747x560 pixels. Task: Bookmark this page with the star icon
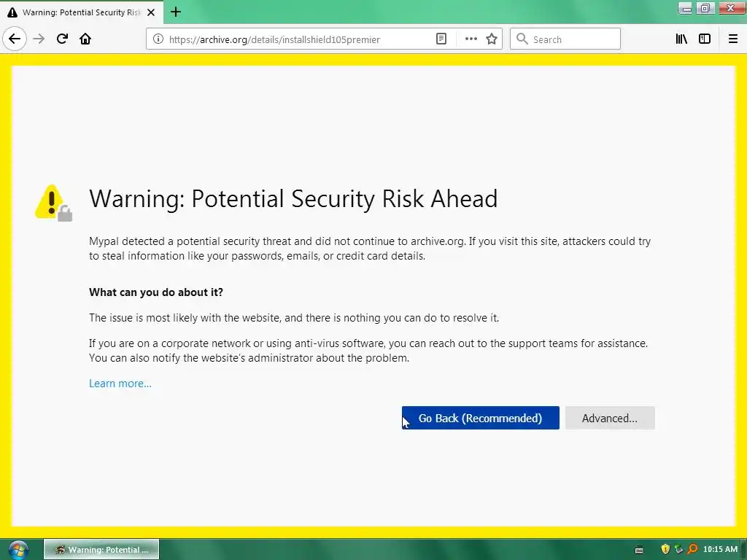(492, 39)
